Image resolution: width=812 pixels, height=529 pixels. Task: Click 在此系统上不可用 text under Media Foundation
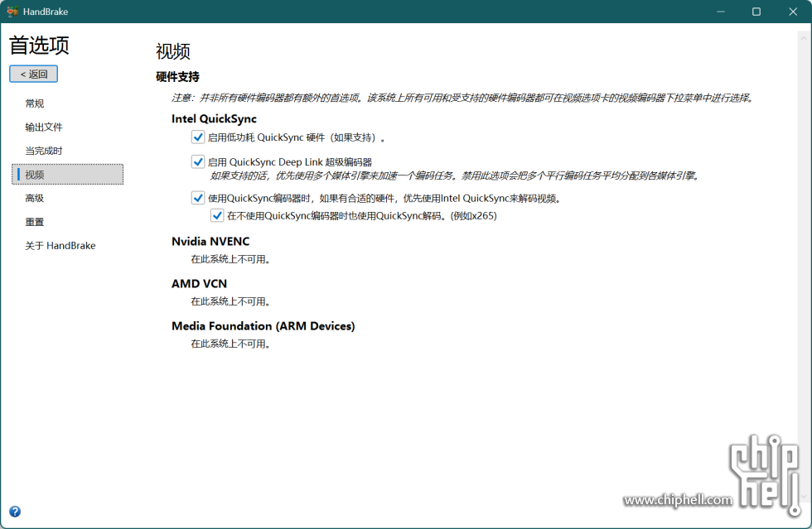pyautogui.click(x=231, y=344)
